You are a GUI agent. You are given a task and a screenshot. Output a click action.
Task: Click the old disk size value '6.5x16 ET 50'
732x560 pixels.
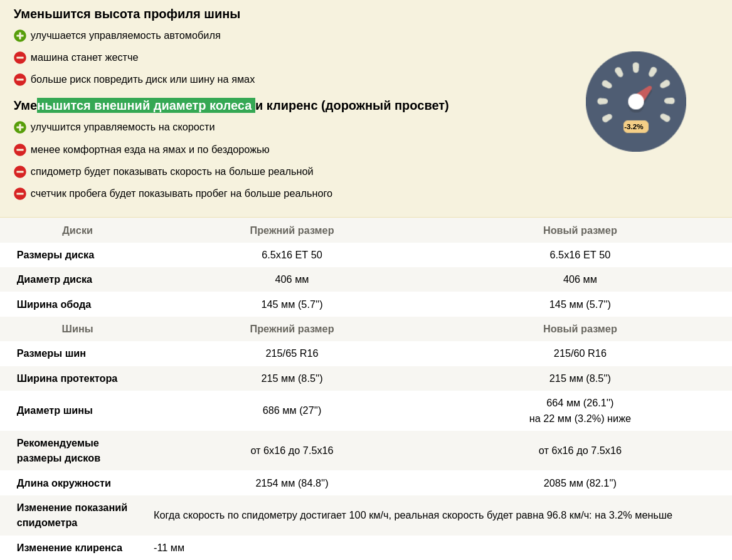click(292, 255)
